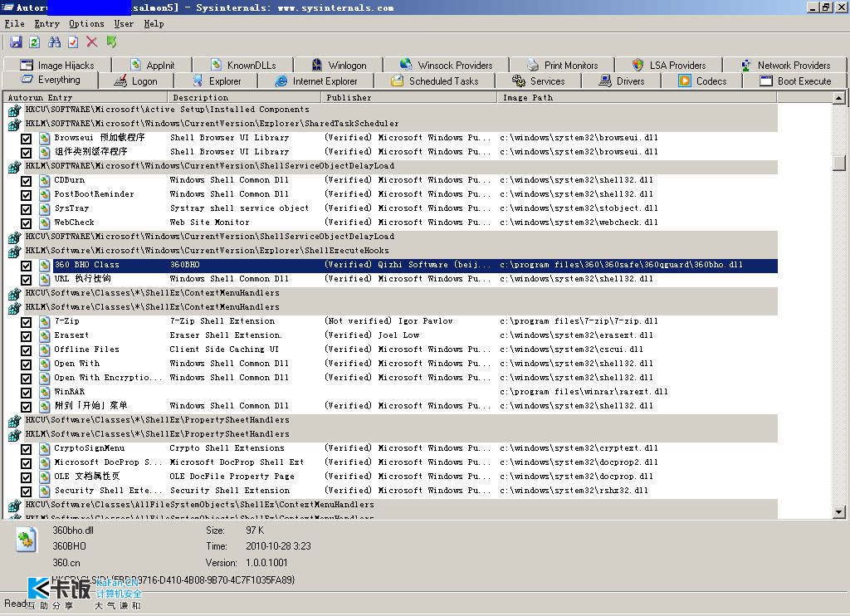This screenshot has height=616, width=850.
Task: Click the file icon of the CDBurn entry
Action: click(x=45, y=181)
